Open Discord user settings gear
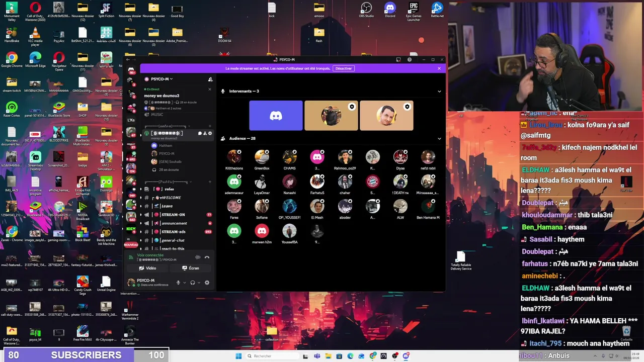644x362 pixels. (207, 283)
